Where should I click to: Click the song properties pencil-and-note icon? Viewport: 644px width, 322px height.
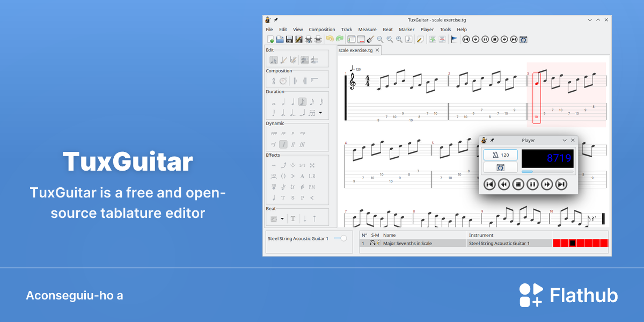click(x=420, y=39)
